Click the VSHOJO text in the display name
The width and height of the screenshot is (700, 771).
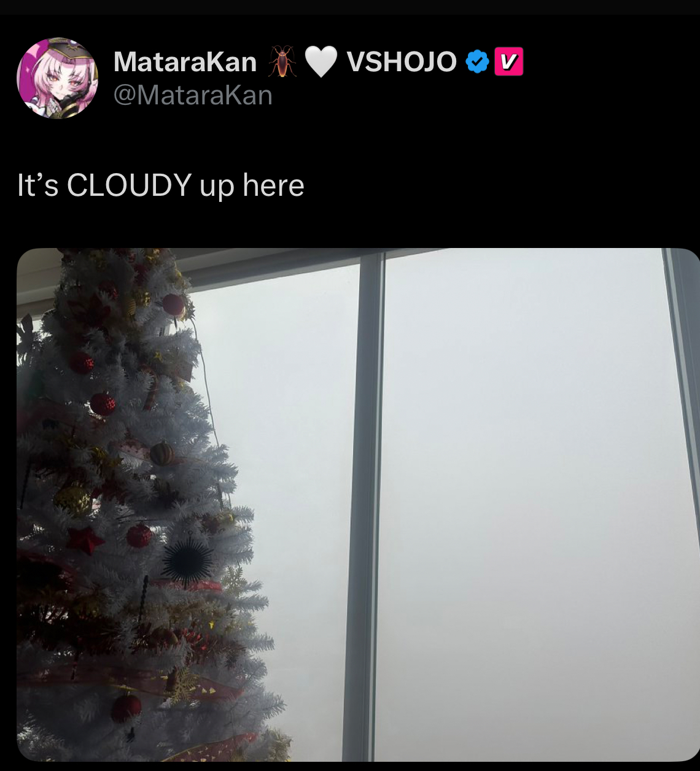tap(402, 62)
